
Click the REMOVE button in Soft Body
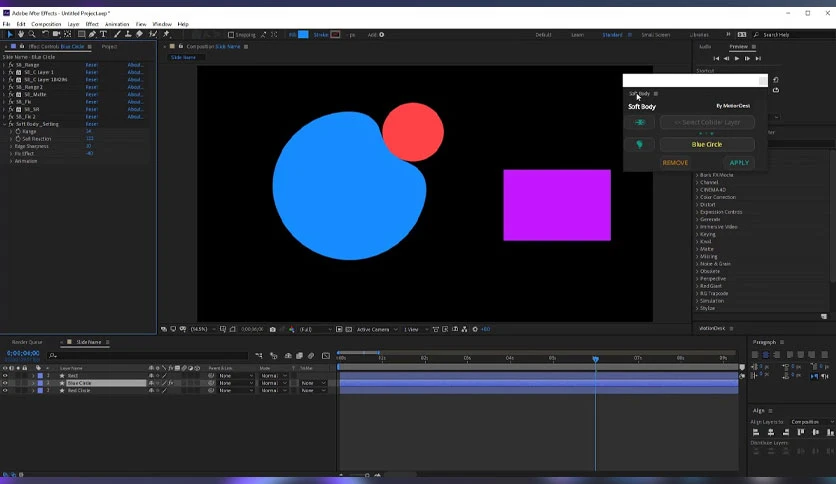click(675, 163)
